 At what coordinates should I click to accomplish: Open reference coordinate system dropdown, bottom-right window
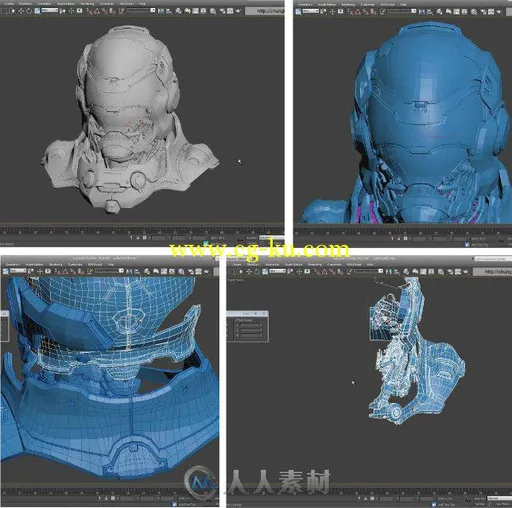277,271
